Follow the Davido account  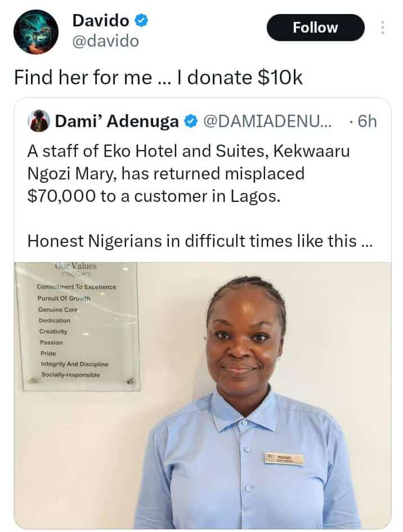[x=315, y=28]
